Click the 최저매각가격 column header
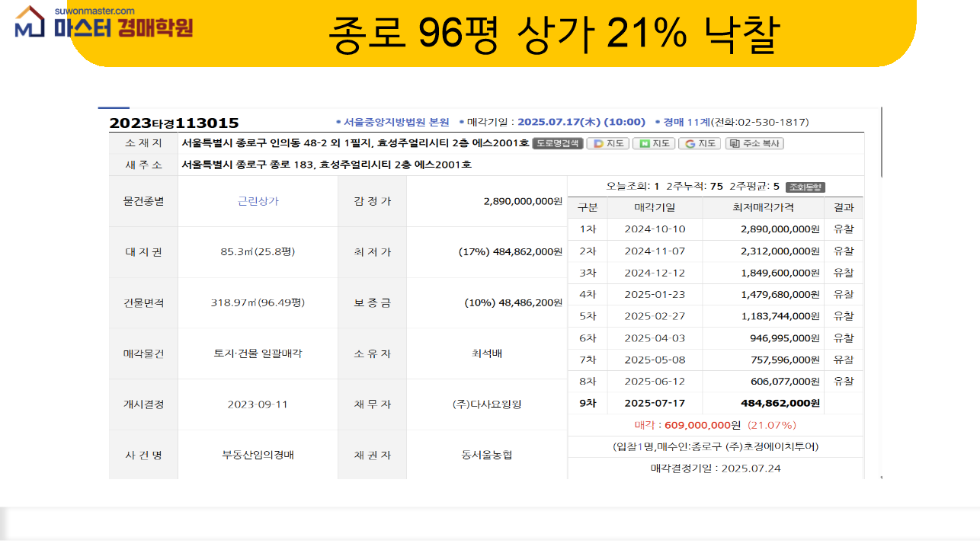Screen dimensions: 980x550 click(x=764, y=207)
